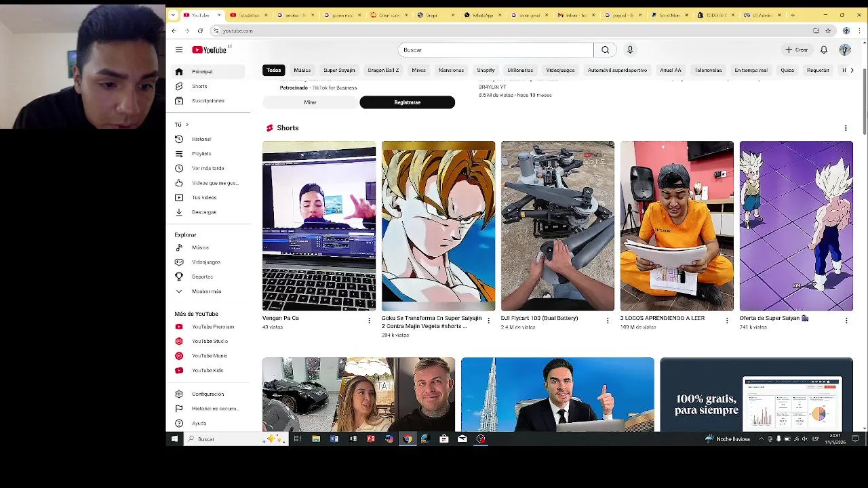Open Configuración settings in sidebar

point(207,394)
